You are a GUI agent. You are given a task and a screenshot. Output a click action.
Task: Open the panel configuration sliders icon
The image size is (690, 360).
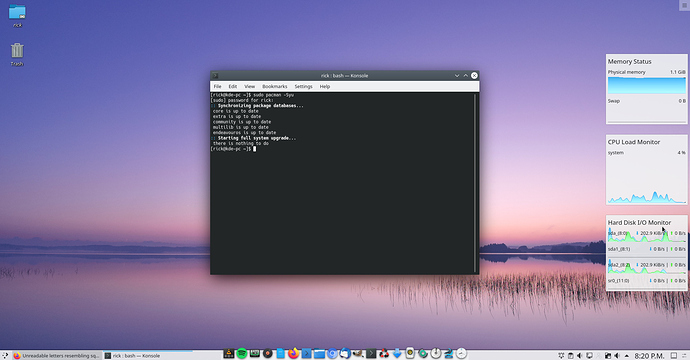[684, 356]
